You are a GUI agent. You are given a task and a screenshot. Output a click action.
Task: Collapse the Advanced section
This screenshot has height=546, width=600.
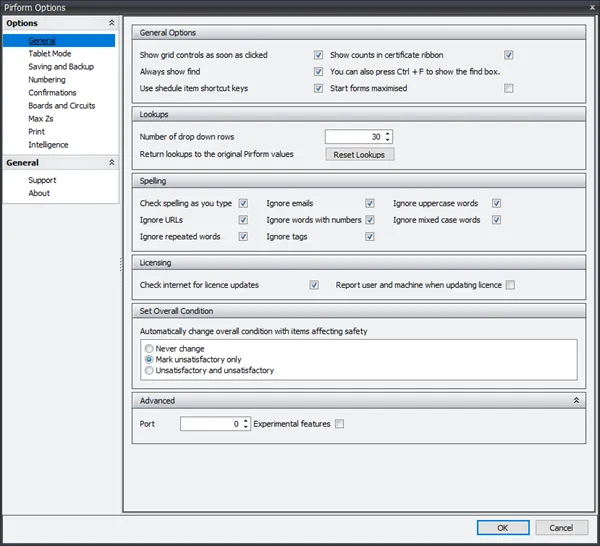pos(576,400)
